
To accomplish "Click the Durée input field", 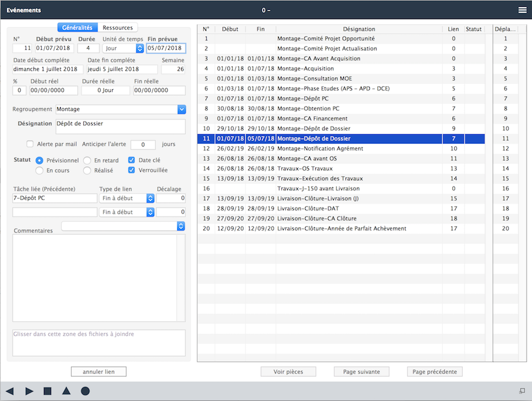I will tap(88, 48).
